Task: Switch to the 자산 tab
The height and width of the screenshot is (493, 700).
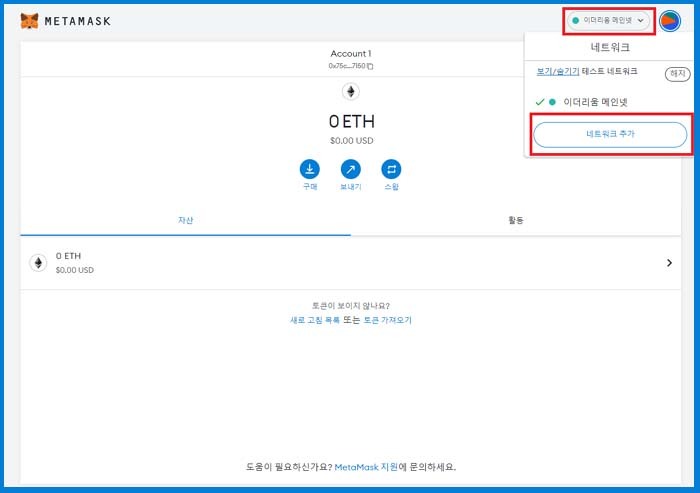Action: [185, 220]
